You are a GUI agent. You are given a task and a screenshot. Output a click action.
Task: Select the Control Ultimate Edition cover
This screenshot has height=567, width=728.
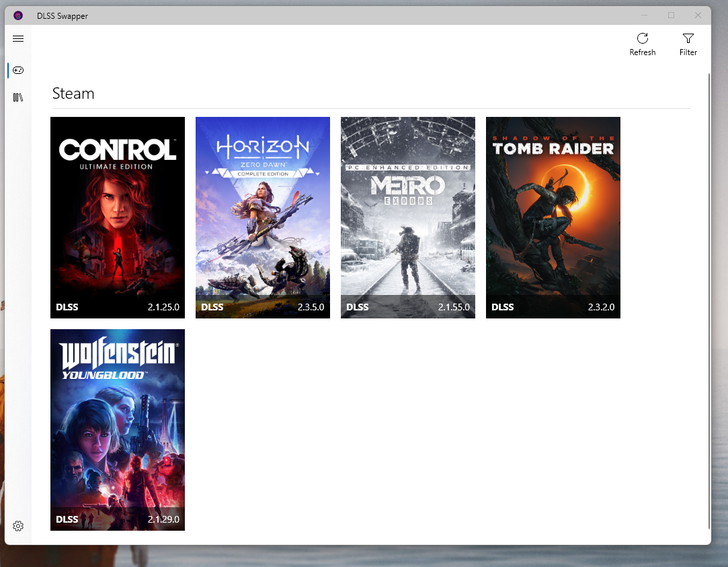118,218
